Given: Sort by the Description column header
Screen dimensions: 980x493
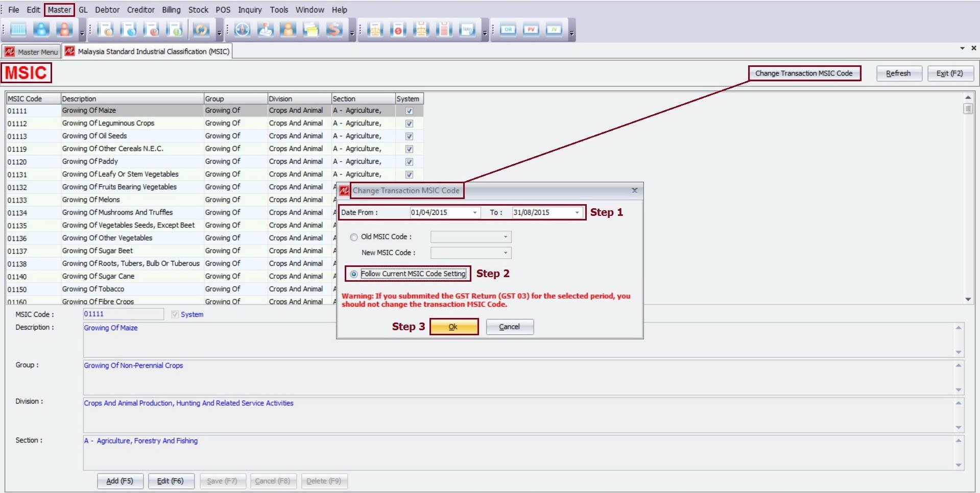Looking at the screenshot, I should [x=132, y=98].
